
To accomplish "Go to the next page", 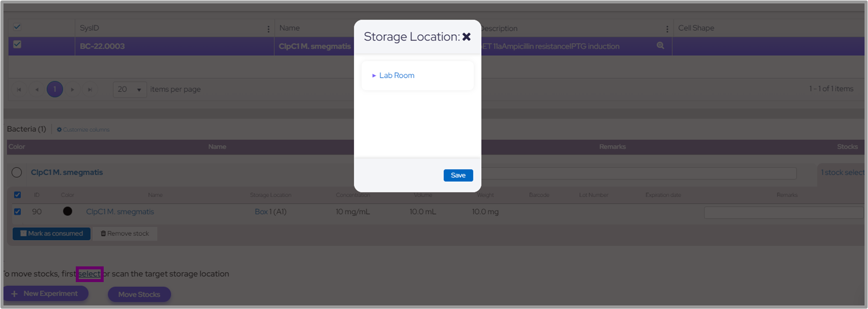I will [72, 89].
